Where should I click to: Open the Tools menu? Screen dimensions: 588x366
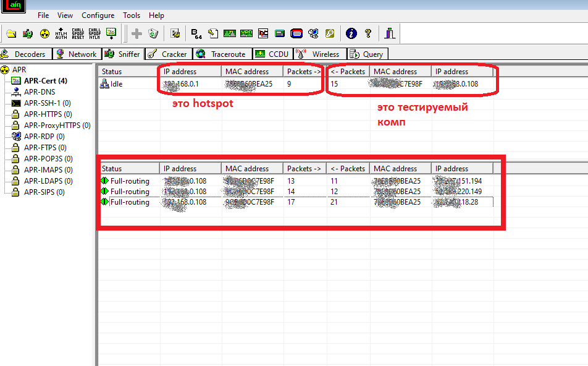132,15
